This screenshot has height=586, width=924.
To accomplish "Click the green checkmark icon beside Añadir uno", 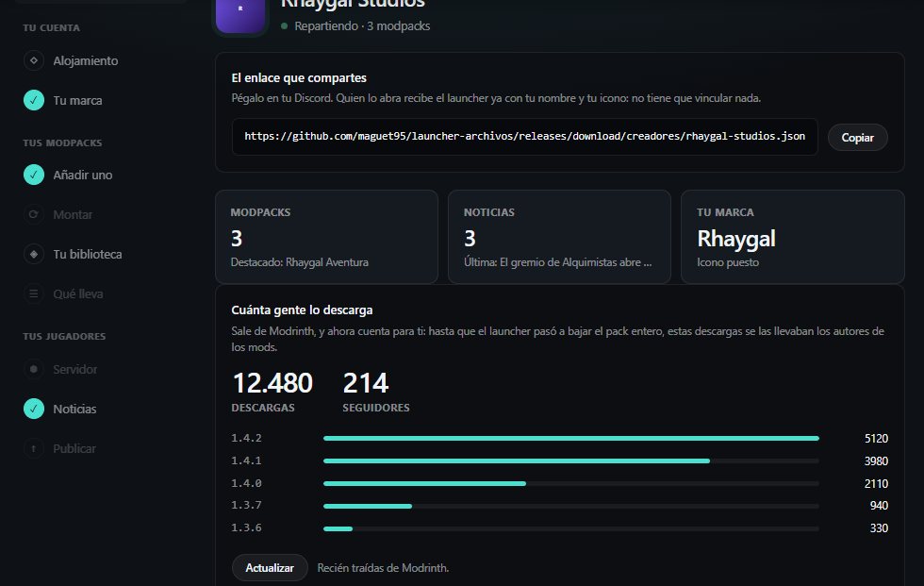I will (34, 175).
